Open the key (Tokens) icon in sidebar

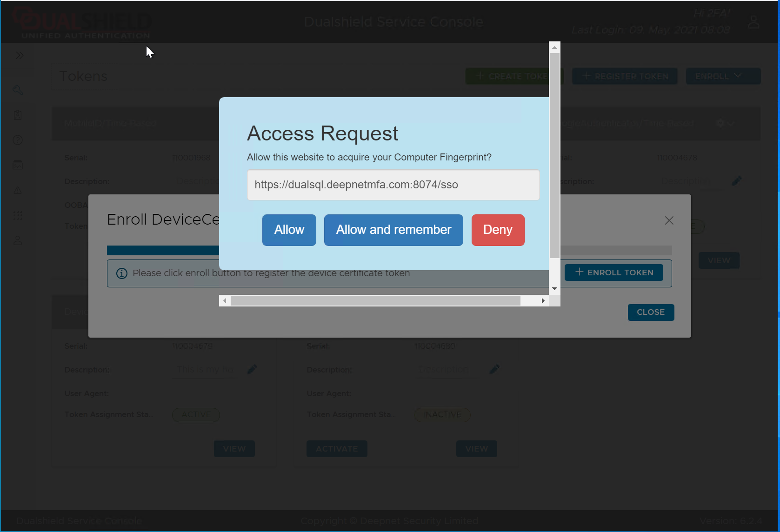click(x=18, y=90)
